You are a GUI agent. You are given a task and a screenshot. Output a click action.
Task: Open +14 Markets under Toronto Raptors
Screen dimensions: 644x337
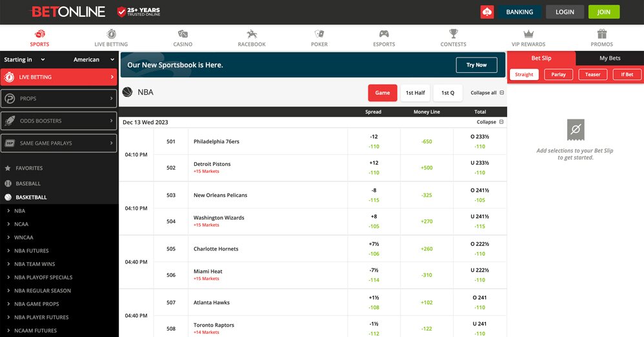[206, 332]
